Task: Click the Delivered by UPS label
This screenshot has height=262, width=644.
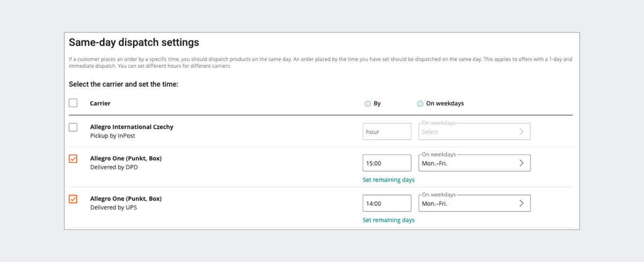Action: [113, 207]
